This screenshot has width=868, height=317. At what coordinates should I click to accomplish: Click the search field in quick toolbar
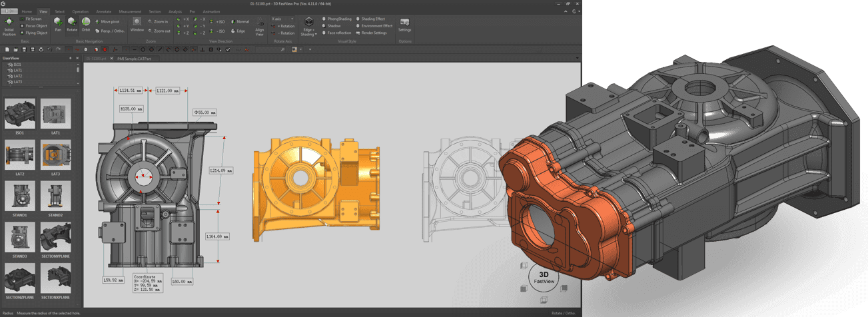tap(270, 49)
